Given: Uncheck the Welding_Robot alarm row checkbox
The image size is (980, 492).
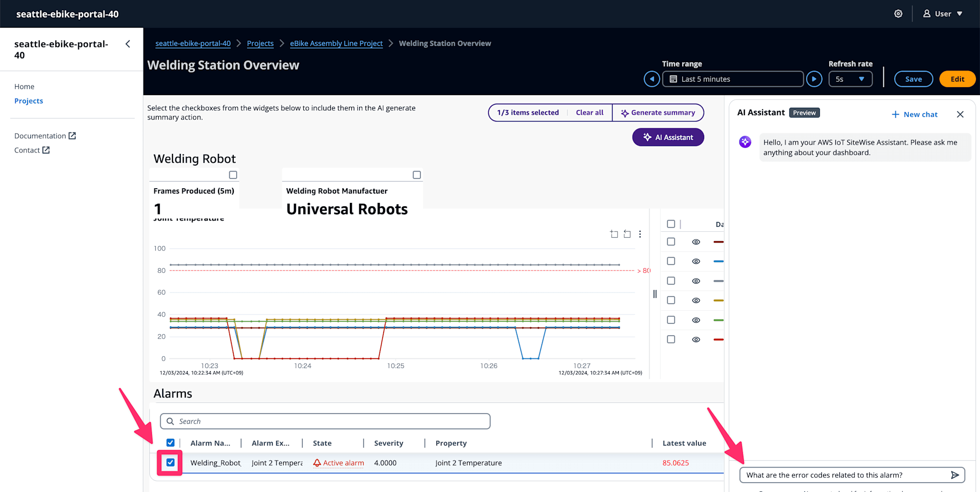Looking at the screenshot, I should pyautogui.click(x=171, y=463).
